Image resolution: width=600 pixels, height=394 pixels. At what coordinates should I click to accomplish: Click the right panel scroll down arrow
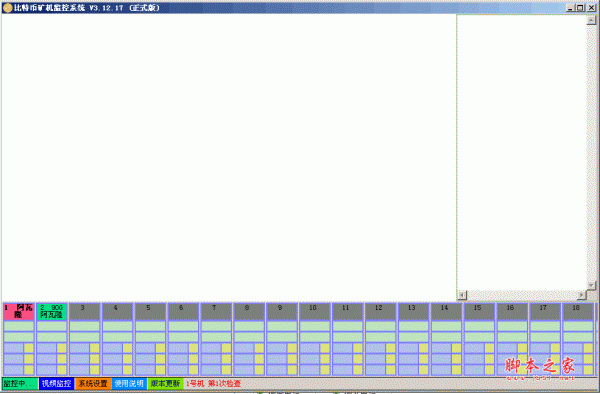tap(591, 286)
